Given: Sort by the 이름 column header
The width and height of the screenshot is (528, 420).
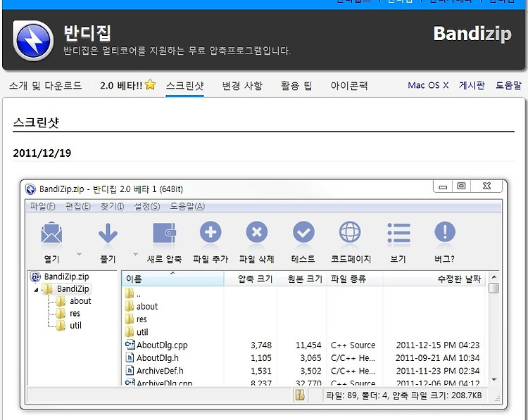Looking at the screenshot, I should 172,279.
